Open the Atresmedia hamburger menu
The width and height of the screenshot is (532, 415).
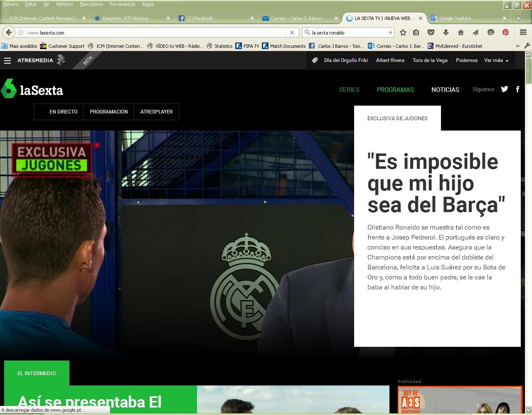(x=7, y=61)
